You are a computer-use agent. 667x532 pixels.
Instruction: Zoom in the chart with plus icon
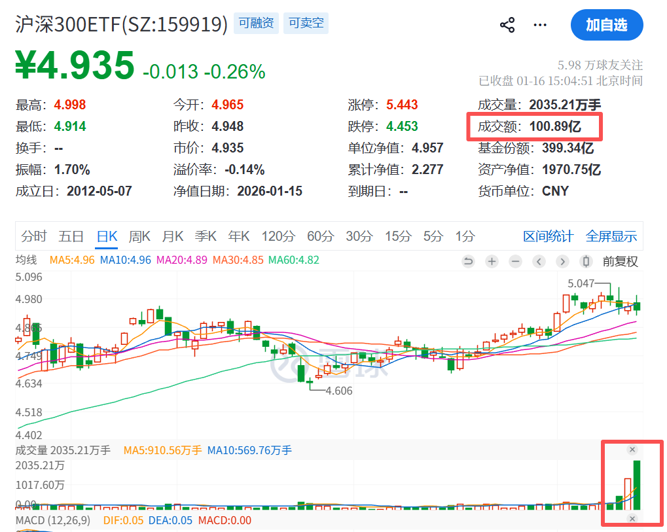tap(491, 261)
